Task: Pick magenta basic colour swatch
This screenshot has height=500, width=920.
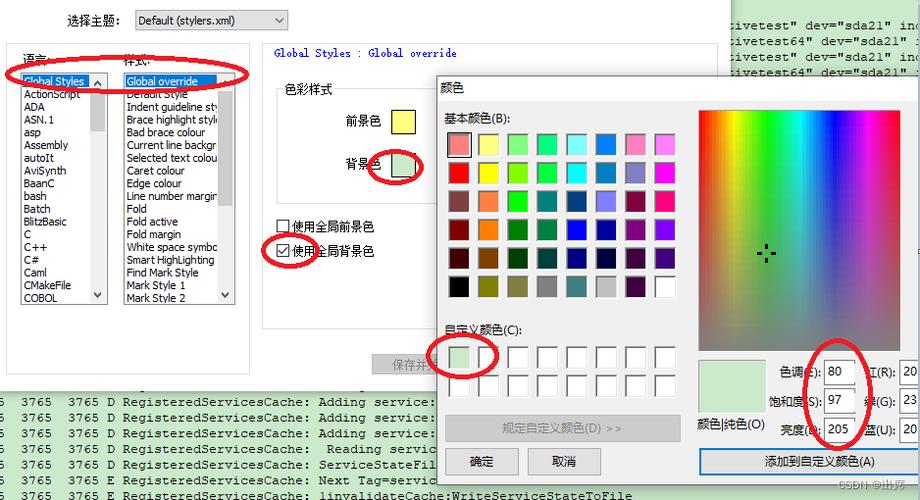Action: [665, 173]
